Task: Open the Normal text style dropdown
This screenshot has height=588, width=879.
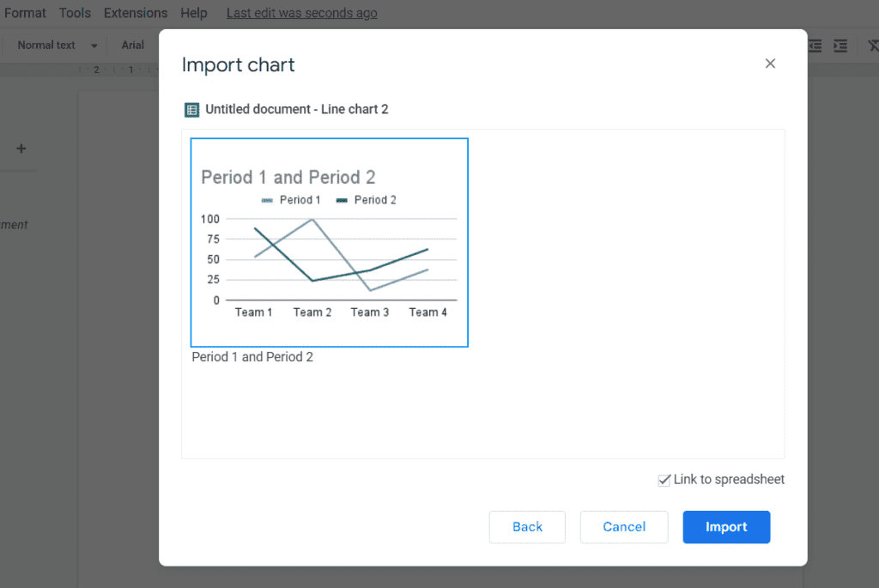Action: point(57,45)
